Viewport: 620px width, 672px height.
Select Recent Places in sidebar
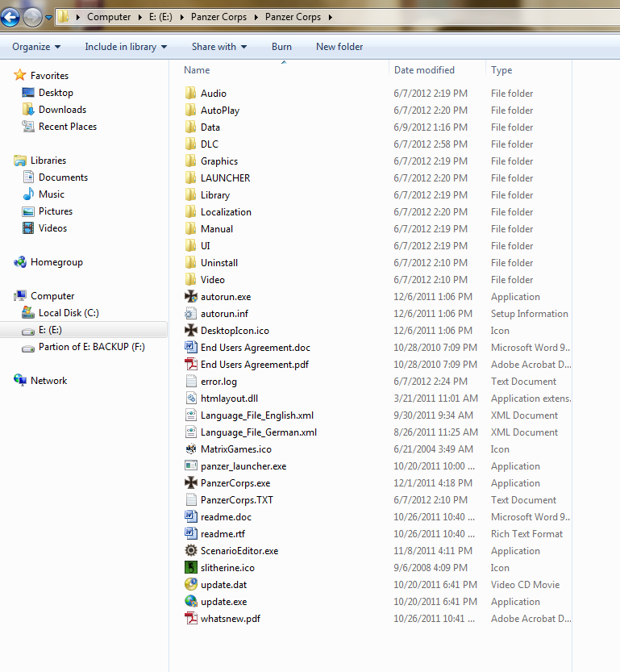click(67, 127)
